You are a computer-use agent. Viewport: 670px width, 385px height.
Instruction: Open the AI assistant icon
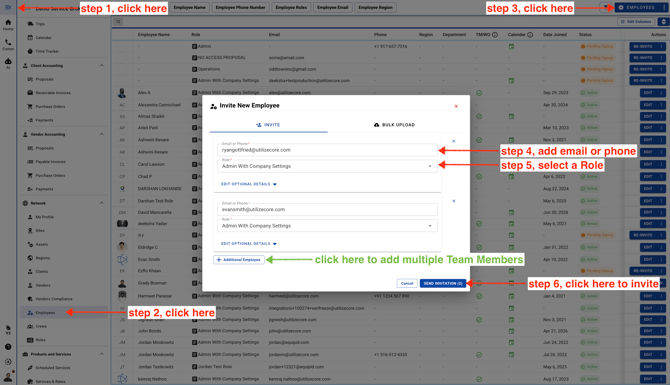[8, 63]
